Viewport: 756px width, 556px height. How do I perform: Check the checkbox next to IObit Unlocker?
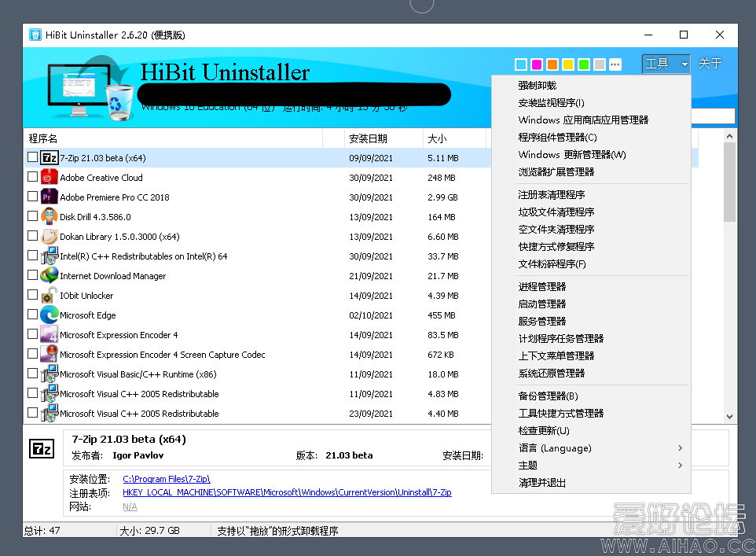(32, 295)
